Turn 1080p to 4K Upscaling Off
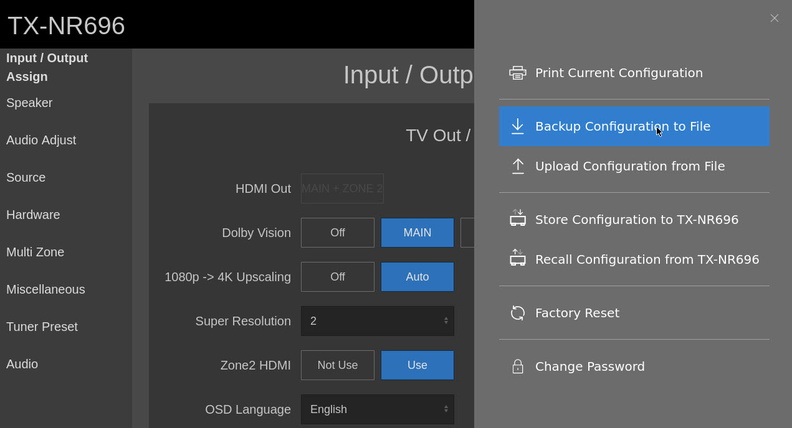 [337, 276]
